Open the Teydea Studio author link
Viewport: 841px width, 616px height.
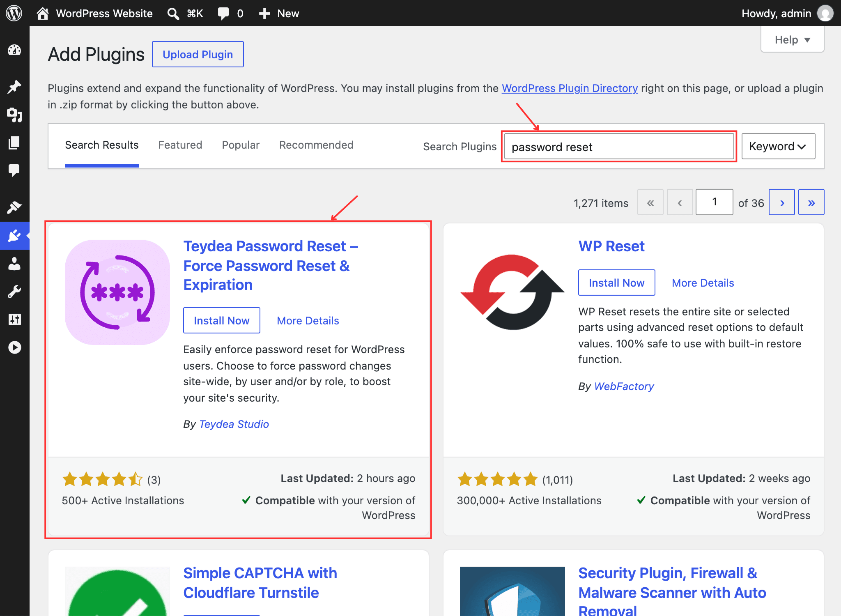pos(234,424)
